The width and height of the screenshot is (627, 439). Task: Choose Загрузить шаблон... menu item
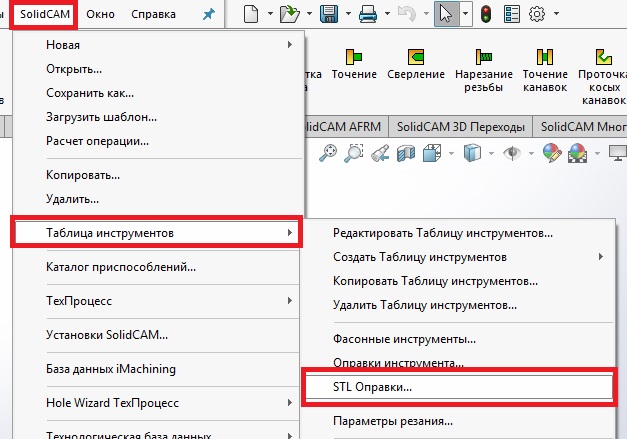coord(157,117)
